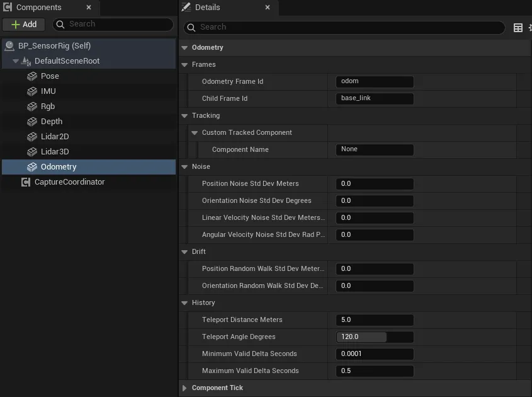This screenshot has height=397, width=532.
Task: Focus the Components search box
Action: [x=113, y=24]
